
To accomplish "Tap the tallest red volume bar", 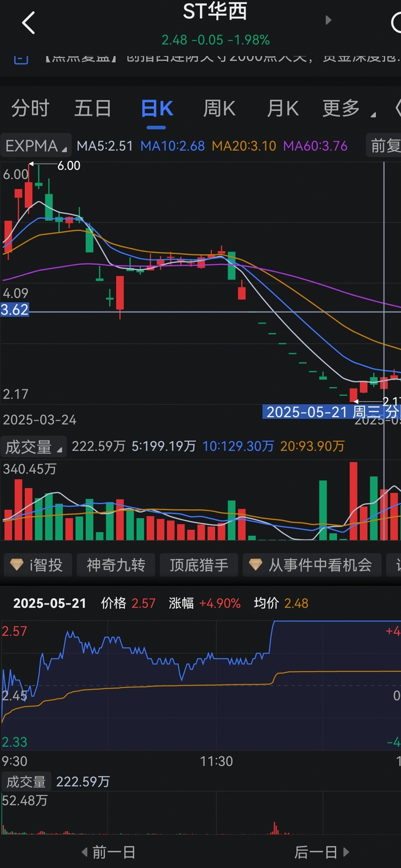I will coord(353,501).
